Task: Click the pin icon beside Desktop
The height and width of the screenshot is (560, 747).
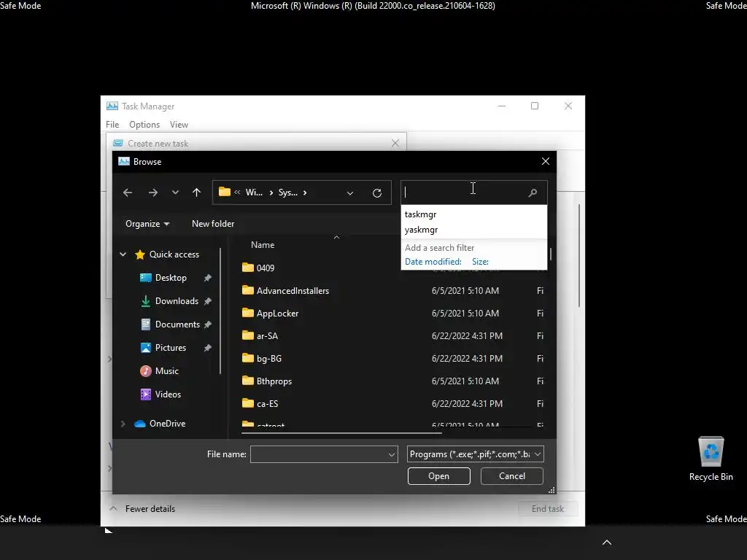Action: coord(208,278)
